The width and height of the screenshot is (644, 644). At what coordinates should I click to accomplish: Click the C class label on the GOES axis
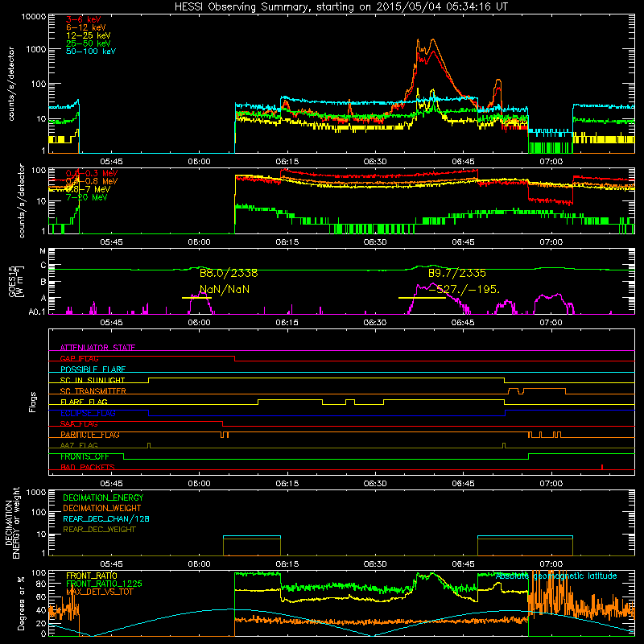click(43, 266)
